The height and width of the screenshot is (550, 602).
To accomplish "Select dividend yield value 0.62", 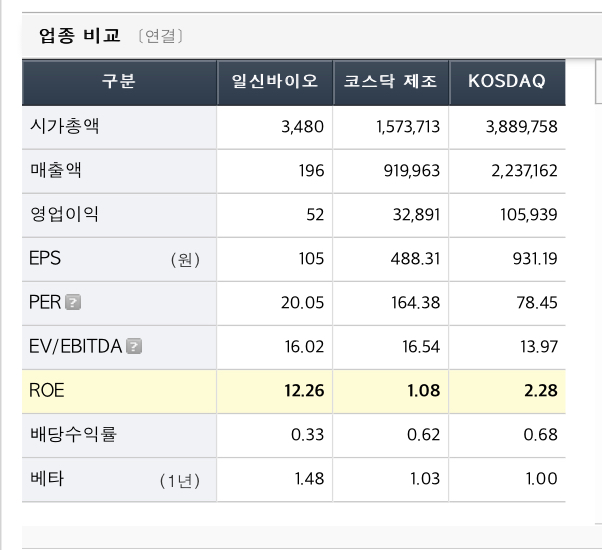I will tap(424, 435).
